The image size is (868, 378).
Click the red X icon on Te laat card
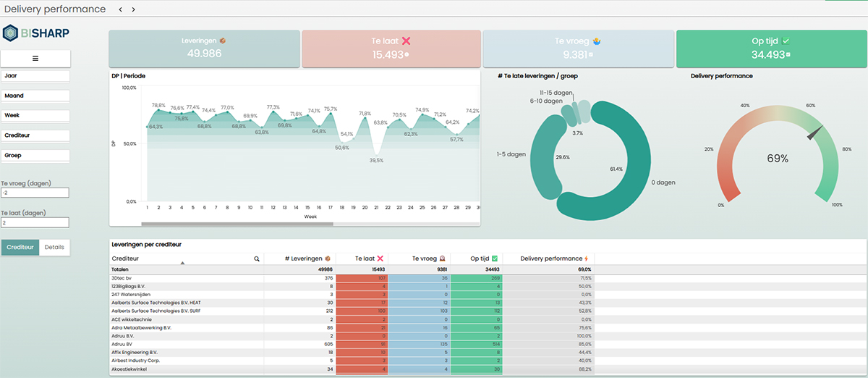[406, 41]
